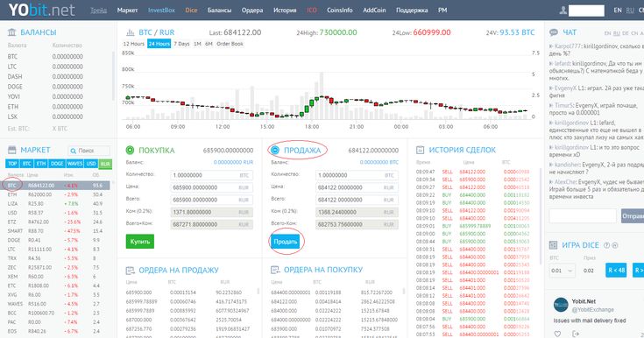Click the blue Продать button
The width and height of the screenshot is (644, 338).
click(x=286, y=242)
